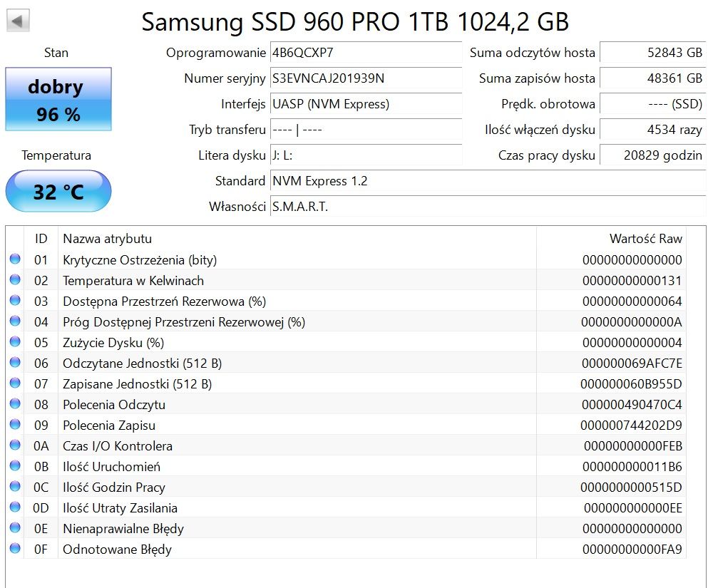
Task: Click raw value 000000744202D9
Action: tap(631, 425)
